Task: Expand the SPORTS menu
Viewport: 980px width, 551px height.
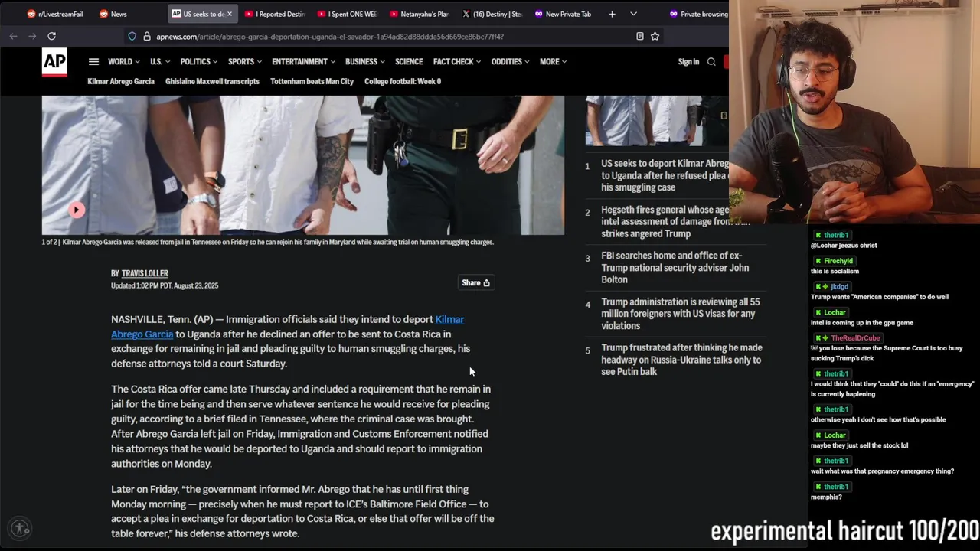Action: [x=244, y=62]
